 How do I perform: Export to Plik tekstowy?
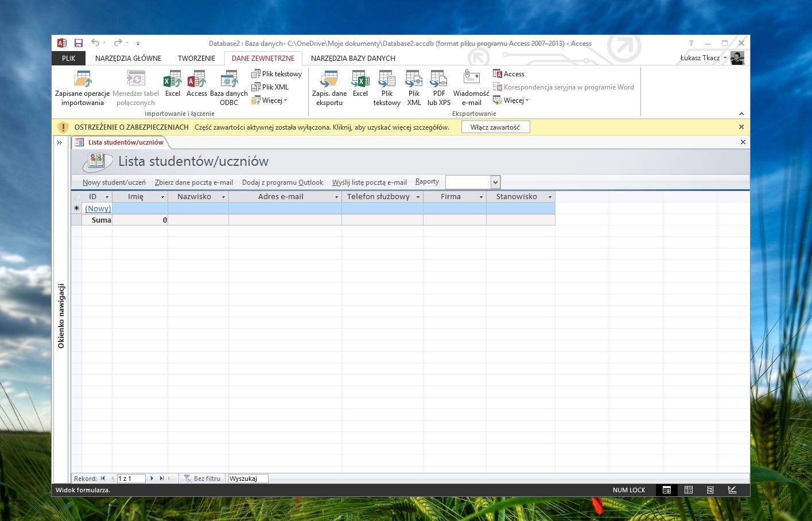(387, 88)
